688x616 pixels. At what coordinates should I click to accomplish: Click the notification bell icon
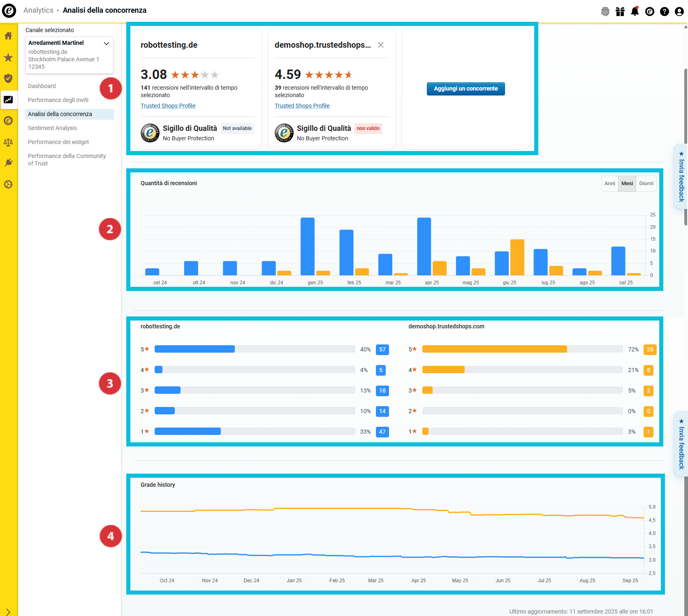(x=635, y=12)
